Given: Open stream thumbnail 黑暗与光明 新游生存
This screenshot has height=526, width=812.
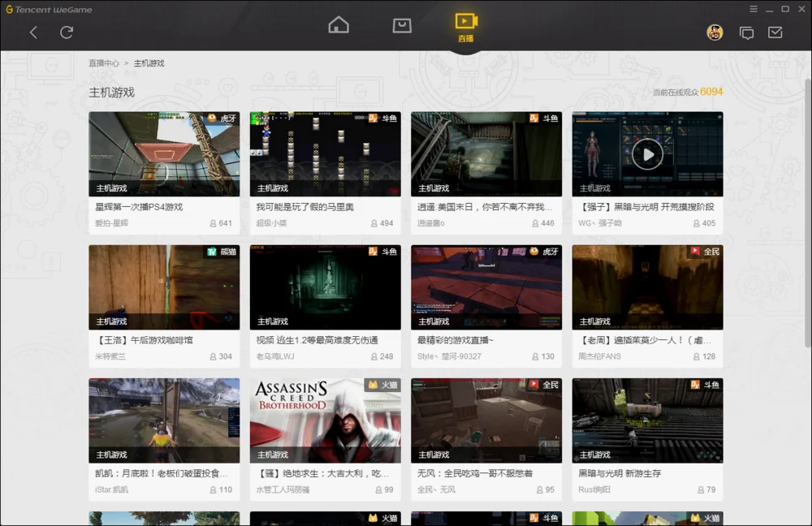Looking at the screenshot, I should tap(647, 420).
